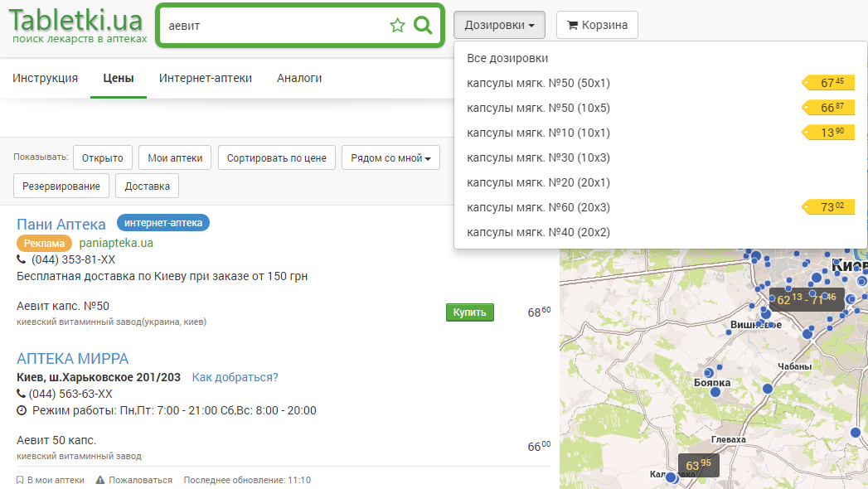Open the Пани Аптека pharmacy link
The image size is (868, 489).
[61, 224]
